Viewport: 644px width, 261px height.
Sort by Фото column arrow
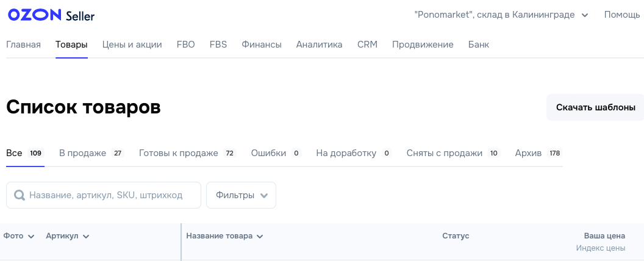(31, 237)
